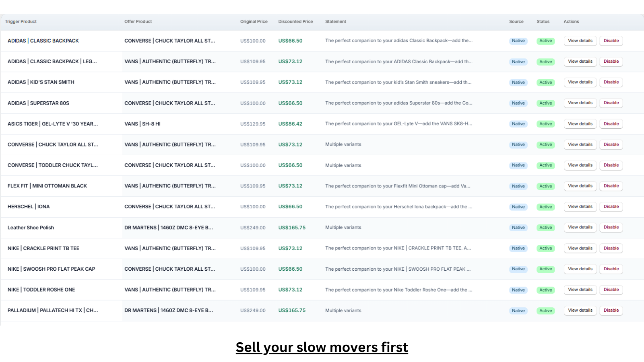The height and width of the screenshot is (362, 644).
Task: View details for Leather Shoe Polish row
Action: point(580,227)
